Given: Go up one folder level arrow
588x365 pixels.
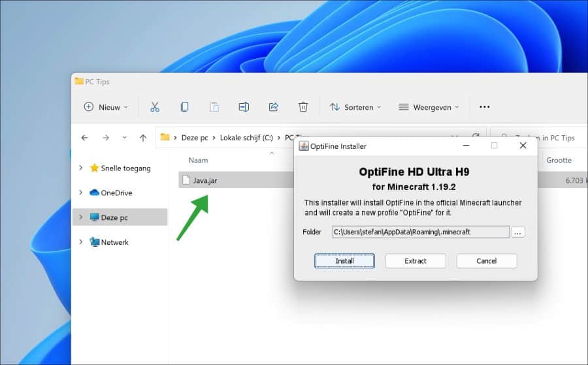Looking at the screenshot, I should (143, 138).
